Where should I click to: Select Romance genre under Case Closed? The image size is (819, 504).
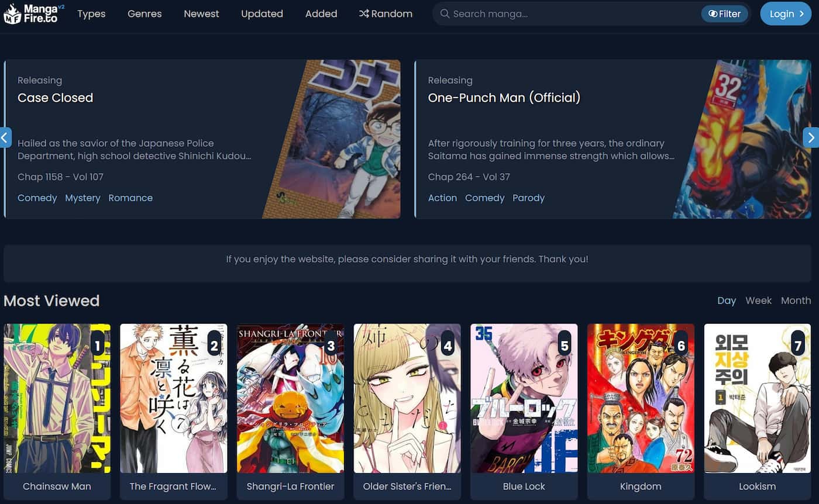(x=130, y=198)
